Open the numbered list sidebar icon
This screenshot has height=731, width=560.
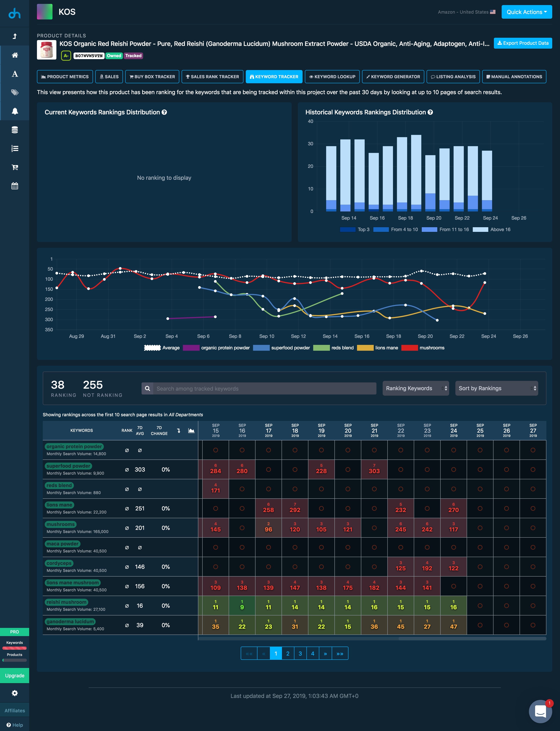coord(15,148)
